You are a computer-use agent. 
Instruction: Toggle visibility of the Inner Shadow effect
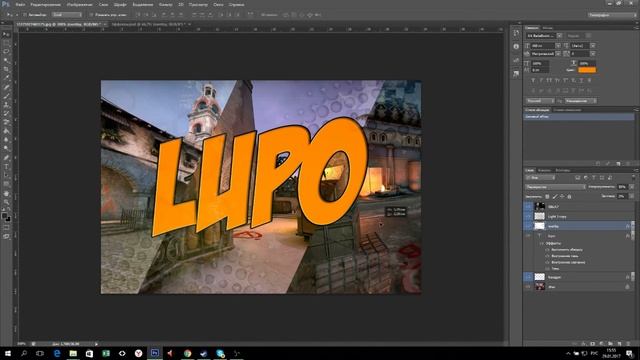[x=547, y=256]
